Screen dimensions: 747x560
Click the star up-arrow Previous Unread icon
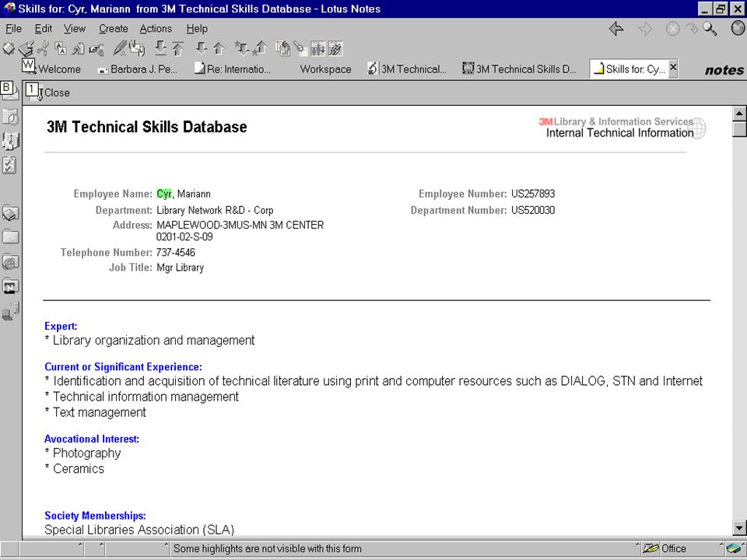[x=260, y=48]
